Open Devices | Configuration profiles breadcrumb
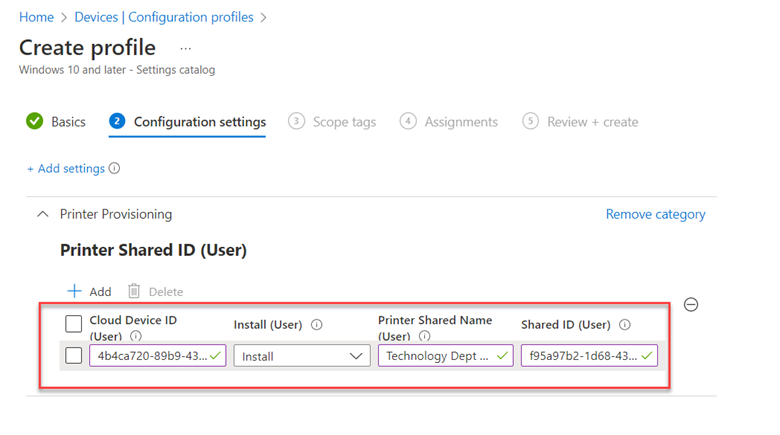The height and width of the screenshot is (435, 780). (164, 17)
